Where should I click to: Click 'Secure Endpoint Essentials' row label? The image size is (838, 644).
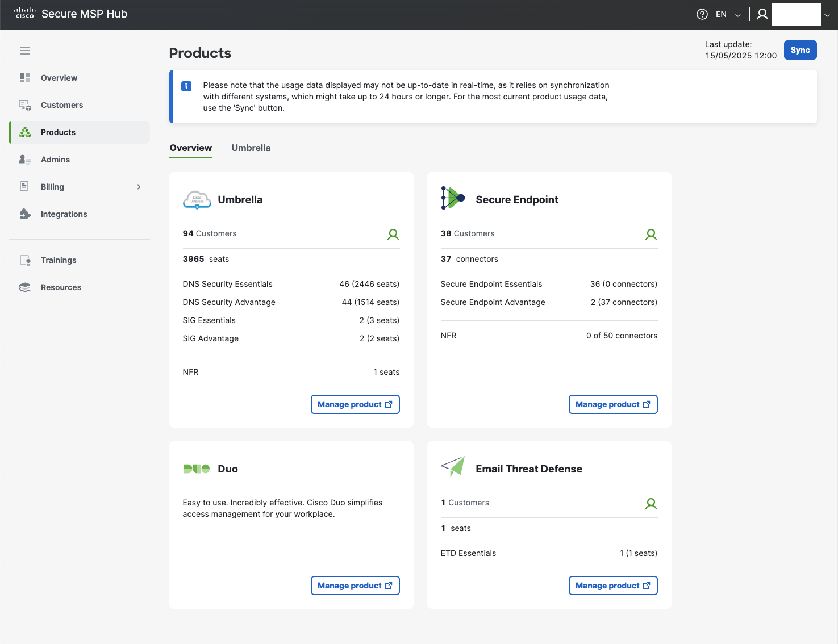tap(491, 284)
